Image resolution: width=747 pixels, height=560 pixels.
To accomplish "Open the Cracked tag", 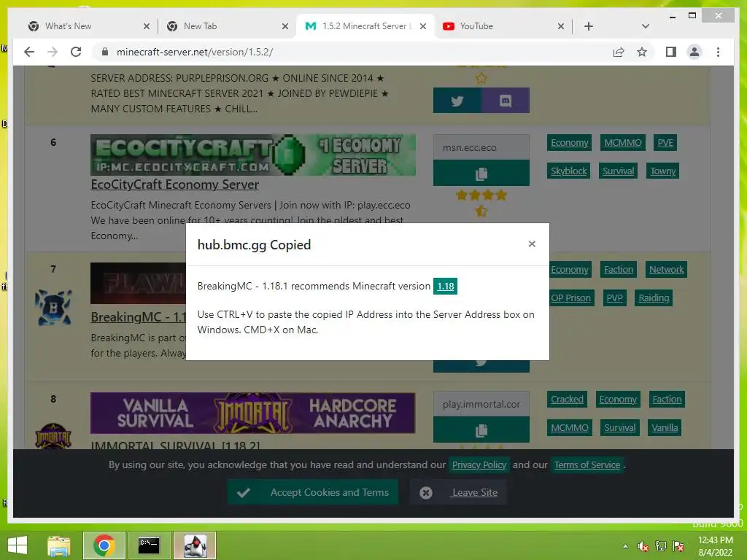I will 567,399.
